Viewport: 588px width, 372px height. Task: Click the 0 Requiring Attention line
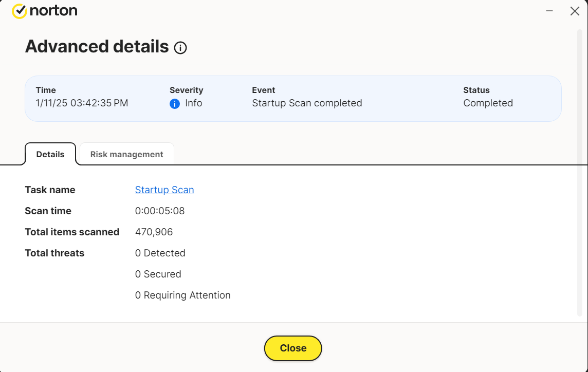pyautogui.click(x=182, y=295)
